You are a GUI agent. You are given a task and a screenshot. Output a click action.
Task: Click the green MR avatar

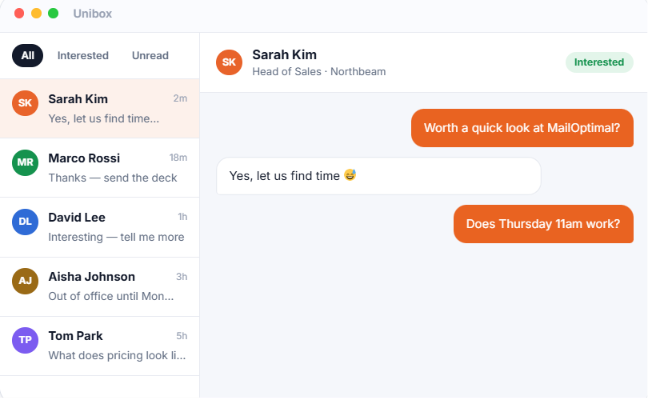[x=25, y=162]
